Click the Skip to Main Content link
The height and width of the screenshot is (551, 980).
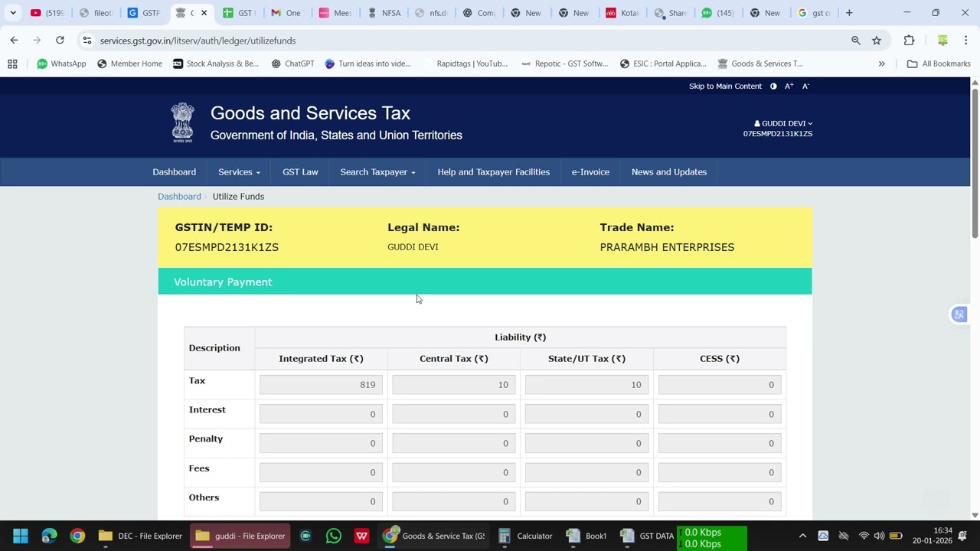(725, 86)
